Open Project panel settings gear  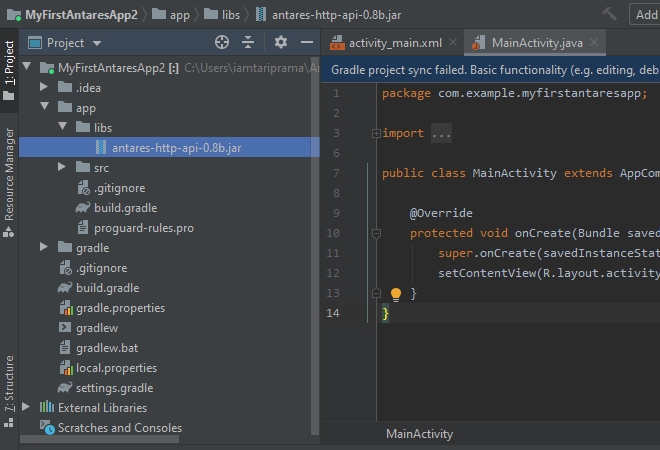coord(281,43)
